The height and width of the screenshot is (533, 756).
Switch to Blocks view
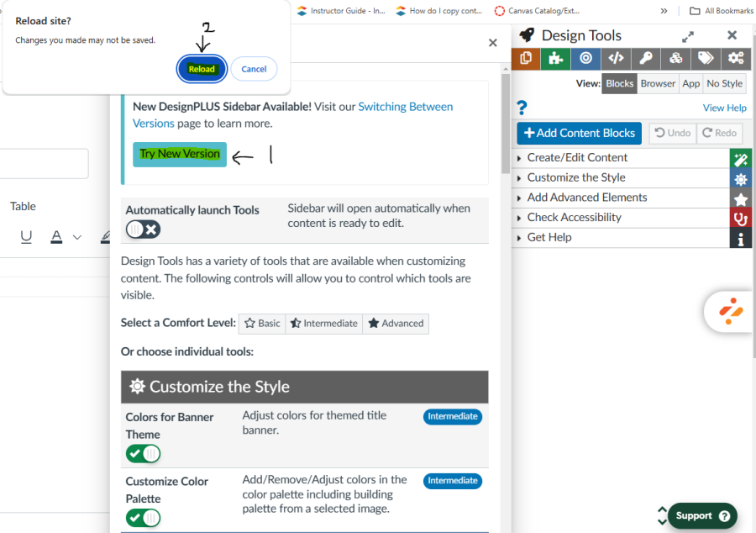(x=620, y=83)
